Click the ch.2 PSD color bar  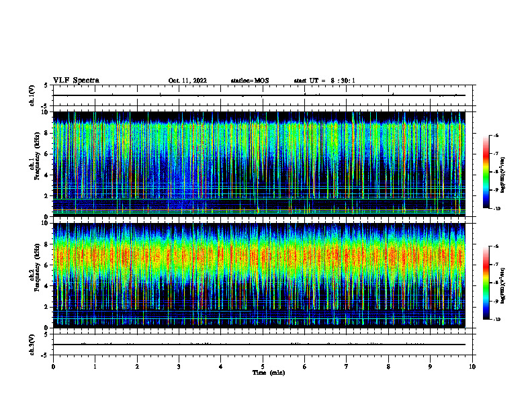point(486,283)
